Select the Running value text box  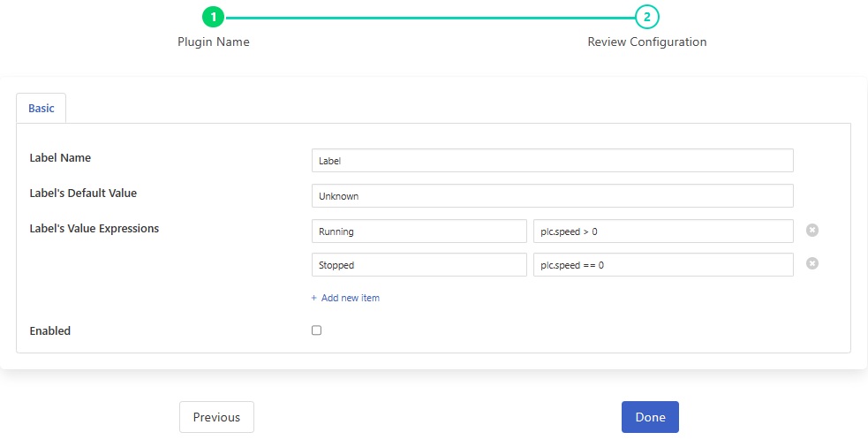(419, 231)
